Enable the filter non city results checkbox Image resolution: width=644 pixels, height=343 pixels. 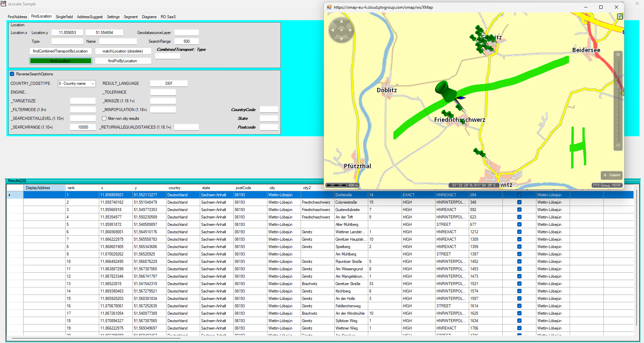[x=104, y=118]
